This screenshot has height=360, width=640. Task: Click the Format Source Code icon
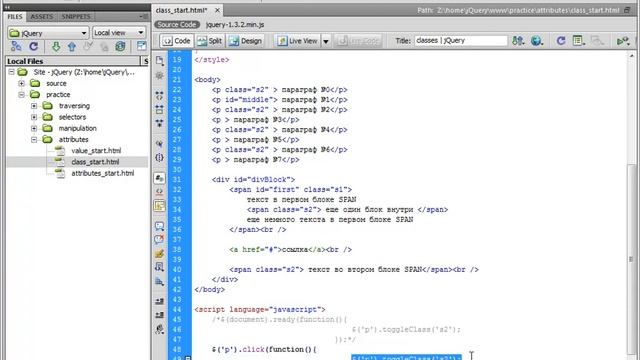160,329
